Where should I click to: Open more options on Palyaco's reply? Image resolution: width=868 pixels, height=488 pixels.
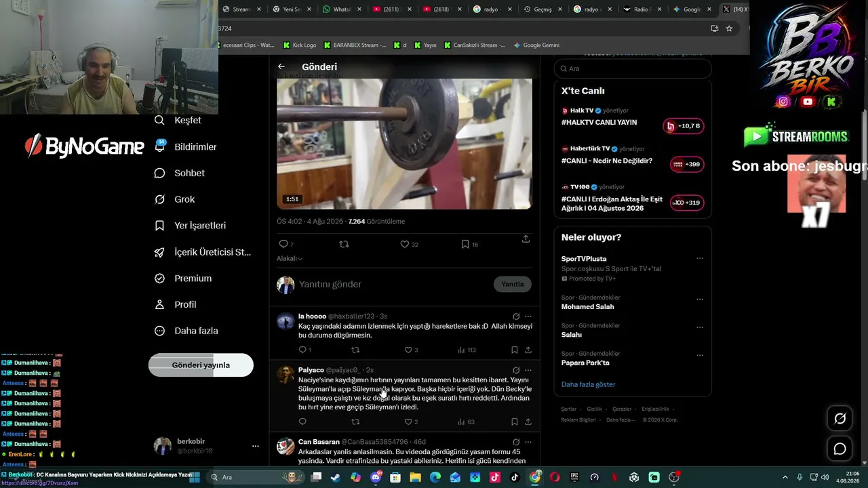click(528, 370)
